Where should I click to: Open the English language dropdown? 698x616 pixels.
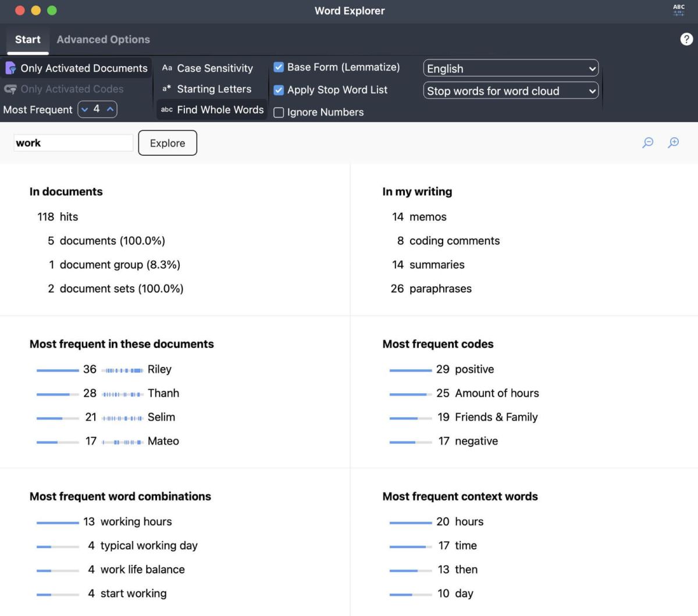511,69
